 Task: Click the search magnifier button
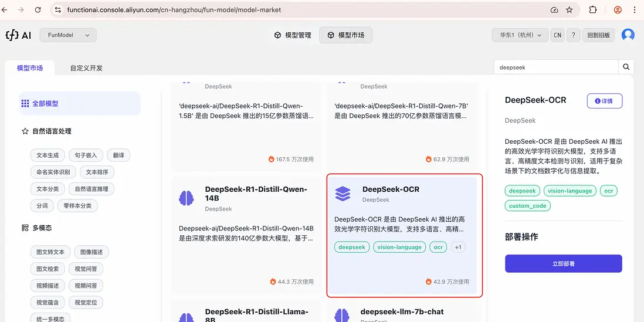point(626,67)
